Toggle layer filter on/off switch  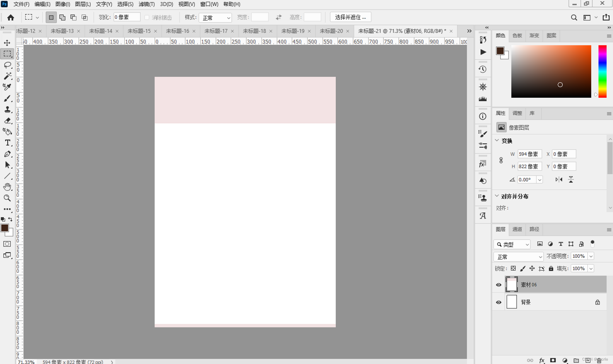pyautogui.click(x=592, y=243)
